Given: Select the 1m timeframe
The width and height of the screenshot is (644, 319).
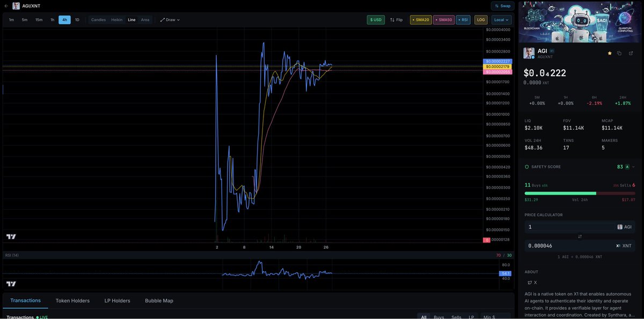Looking at the screenshot, I should [x=11, y=20].
